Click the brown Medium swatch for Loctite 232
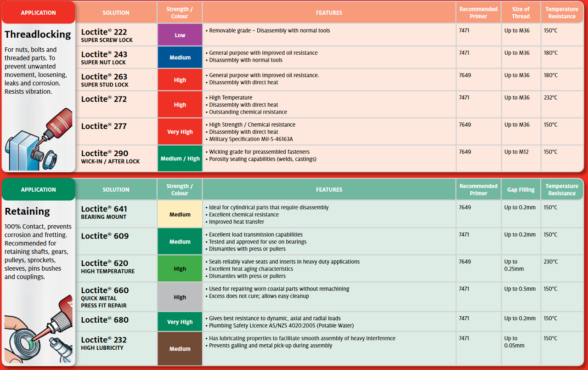Screen dimensions: 588x370 coord(180,348)
